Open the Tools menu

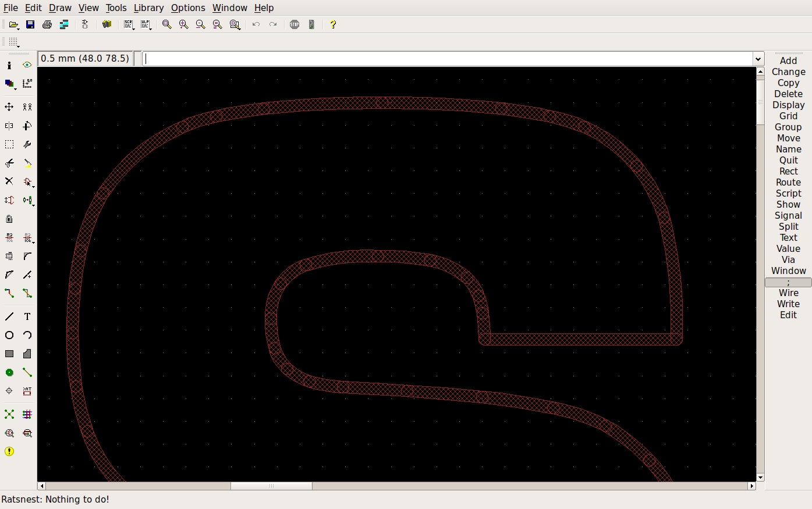pos(116,8)
